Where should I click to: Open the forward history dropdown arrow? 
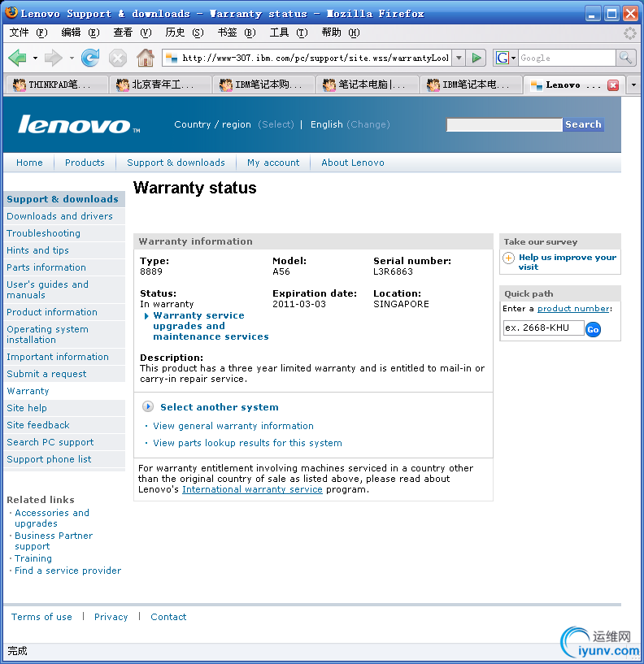tap(72, 58)
